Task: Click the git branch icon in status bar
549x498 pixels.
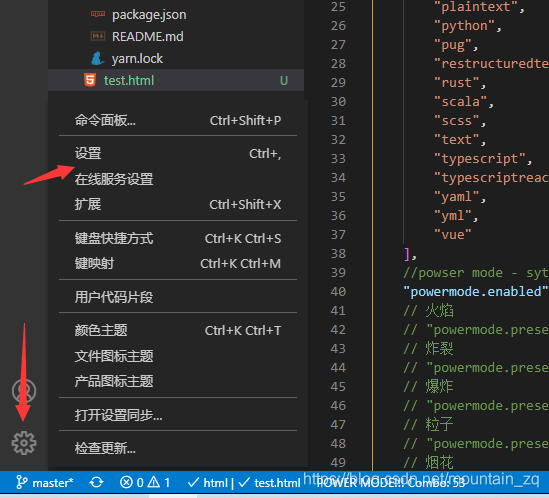Action: 22,483
